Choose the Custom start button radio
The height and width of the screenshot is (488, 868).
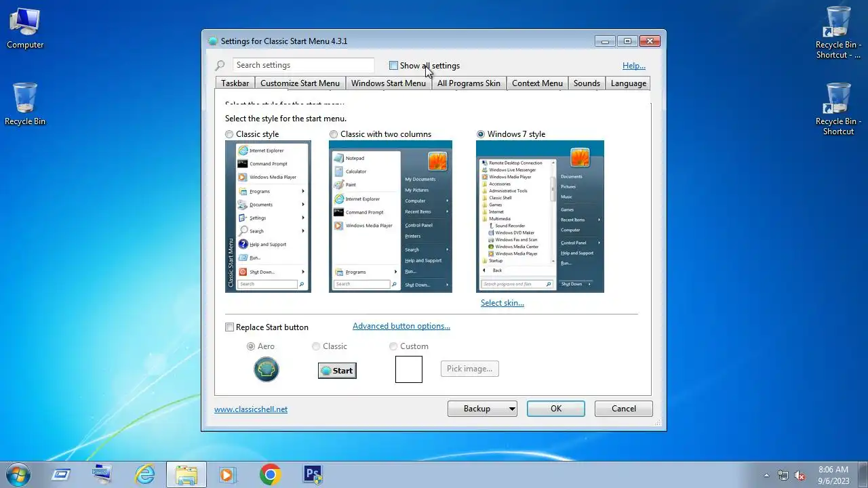[x=393, y=346]
